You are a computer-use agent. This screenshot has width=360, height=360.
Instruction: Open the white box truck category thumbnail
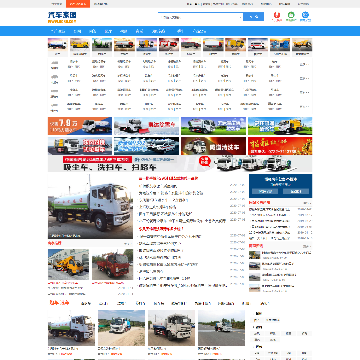coord(213,44)
